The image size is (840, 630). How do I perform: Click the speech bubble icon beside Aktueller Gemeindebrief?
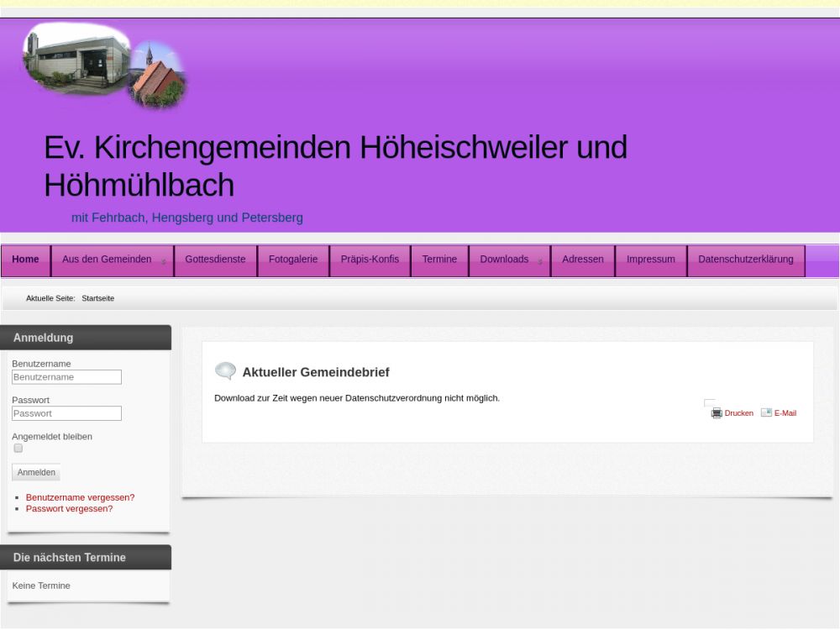[225, 371]
